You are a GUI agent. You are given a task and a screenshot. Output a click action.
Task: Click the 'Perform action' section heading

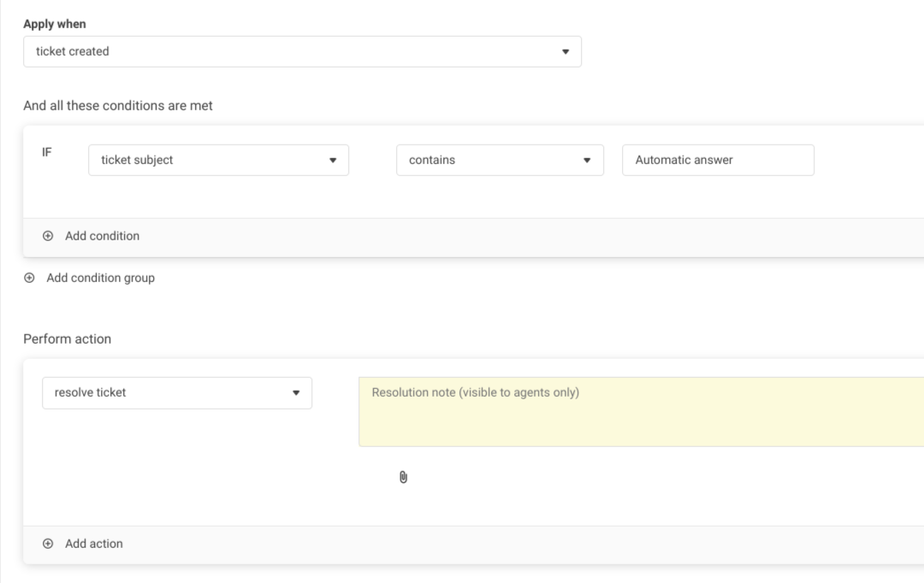(x=67, y=339)
